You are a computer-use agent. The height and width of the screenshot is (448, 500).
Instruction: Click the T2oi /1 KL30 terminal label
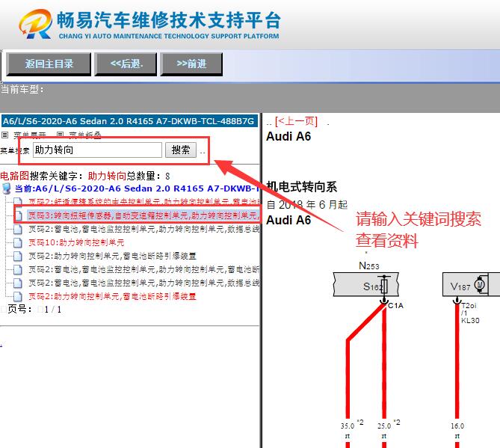click(470, 313)
